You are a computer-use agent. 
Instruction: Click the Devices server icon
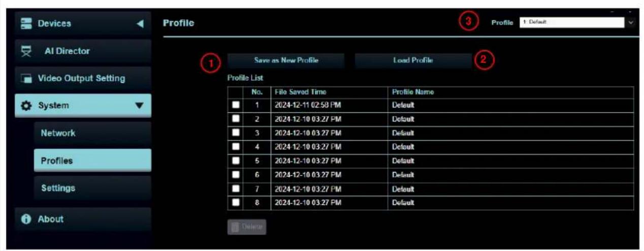(25, 23)
